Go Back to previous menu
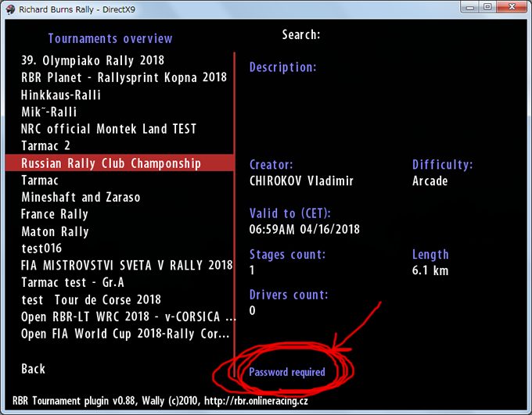 pos(33,369)
